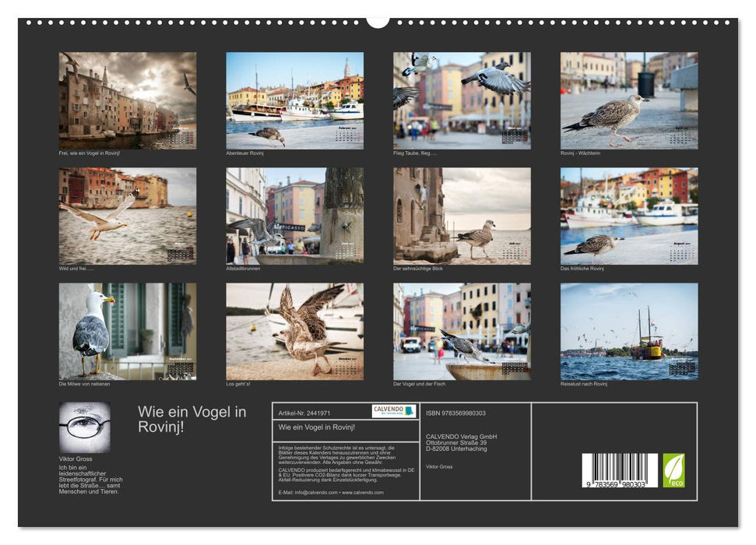This screenshot has width=756, height=545.
Task: Click the 'Los geht's!' takeoff gull photo
Action: [294, 332]
